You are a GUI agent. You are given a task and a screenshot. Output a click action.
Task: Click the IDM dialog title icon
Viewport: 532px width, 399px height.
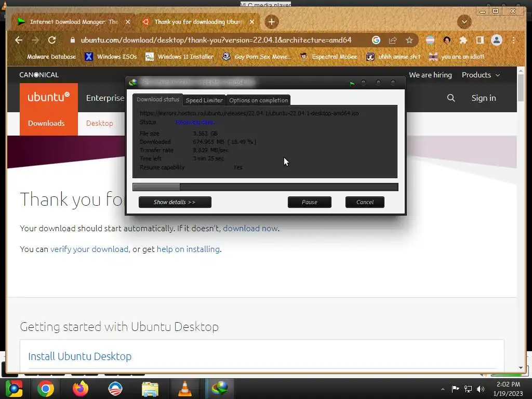click(x=133, y=83)
